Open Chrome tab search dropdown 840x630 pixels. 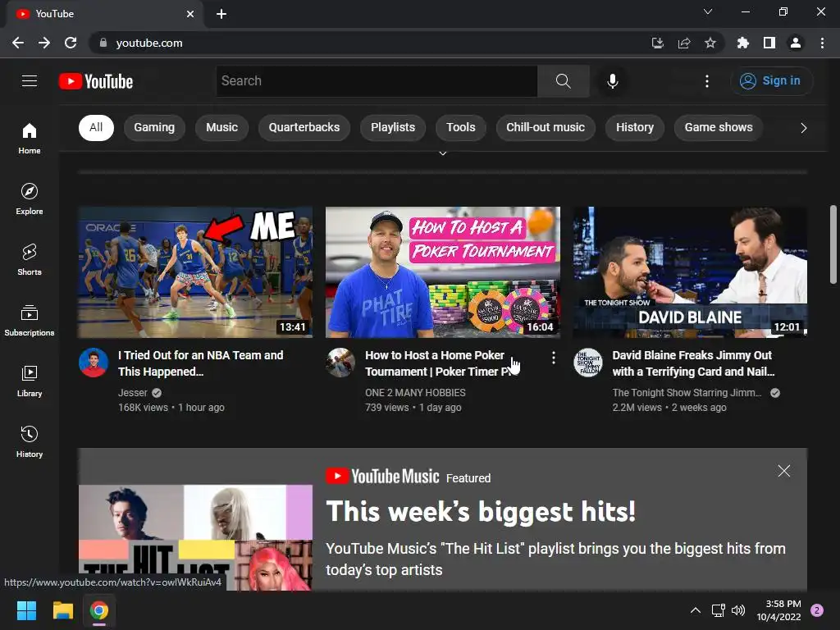coord(708,11)
